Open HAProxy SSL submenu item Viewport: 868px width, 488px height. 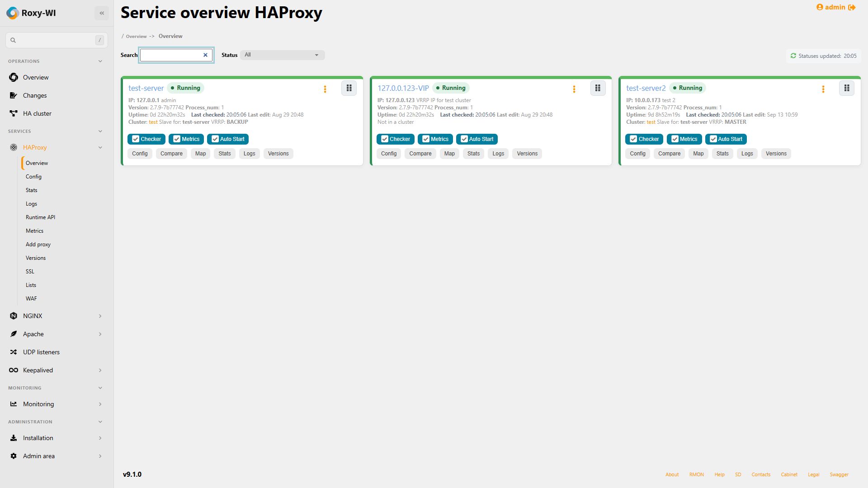pyautogui.click(x=30, y=272)
